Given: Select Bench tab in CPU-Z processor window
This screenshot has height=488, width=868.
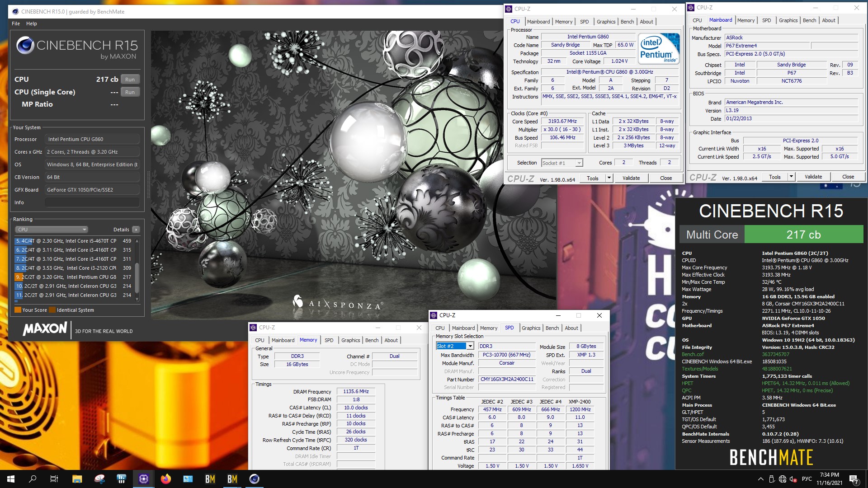Looking at the screenshot, I should coord(627,22).
